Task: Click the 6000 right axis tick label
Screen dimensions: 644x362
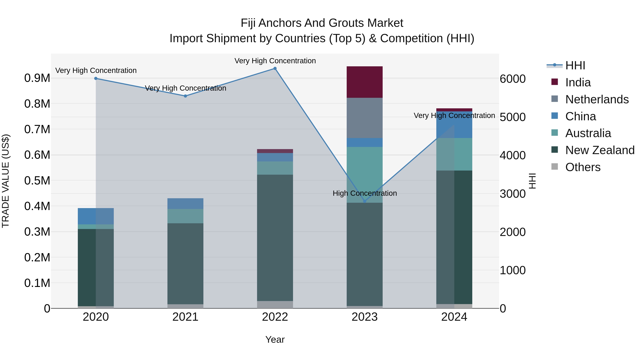Action: pos(513,79)
